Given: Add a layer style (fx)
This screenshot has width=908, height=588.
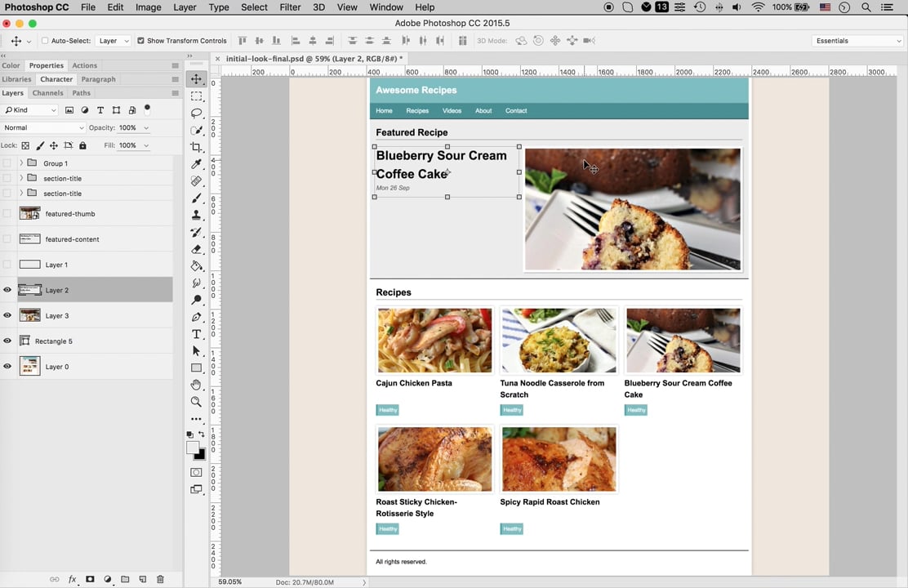Looking at the screenshot, I should point(72,579).
